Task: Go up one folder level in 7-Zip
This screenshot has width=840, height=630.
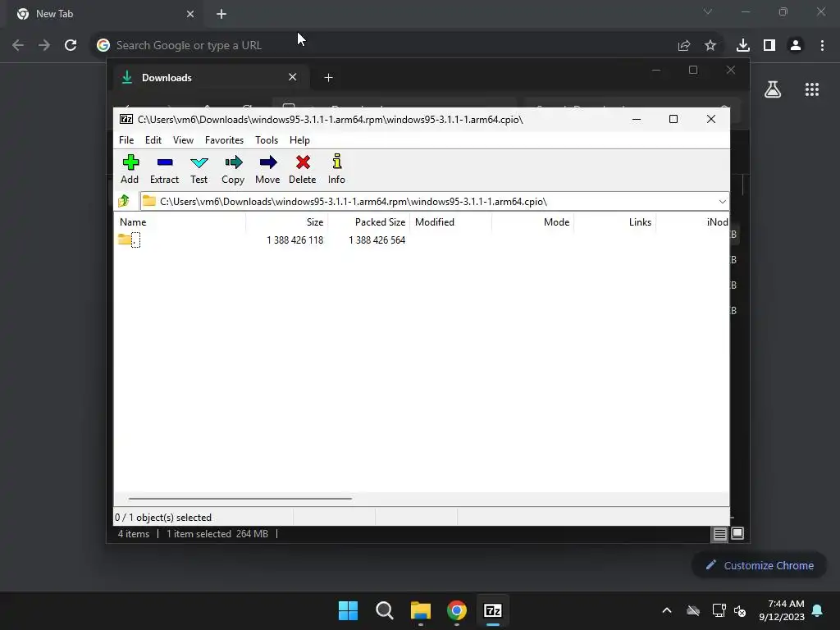Action: click(x=124, y=202)
